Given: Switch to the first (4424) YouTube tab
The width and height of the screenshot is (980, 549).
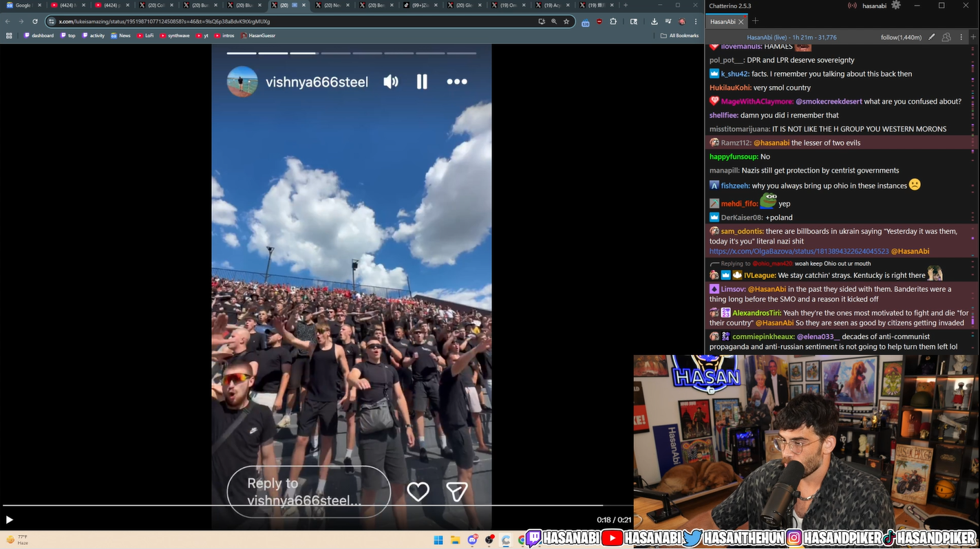Looking at the screenshot, I should coord(67,6).
